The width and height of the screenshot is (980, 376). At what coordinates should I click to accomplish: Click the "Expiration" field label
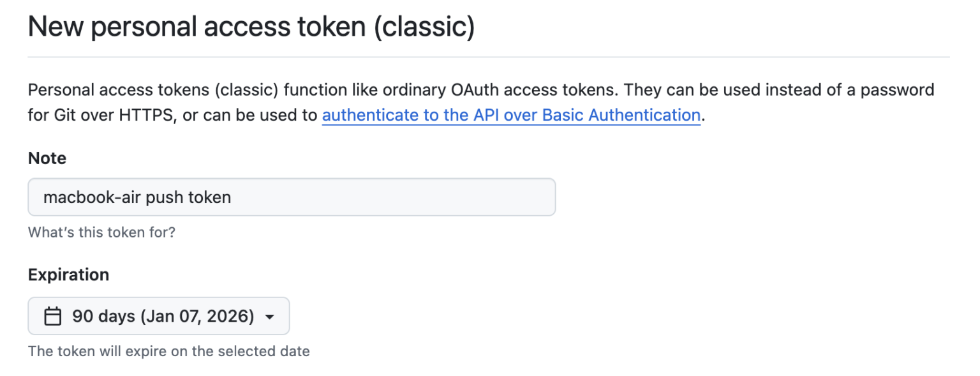(68, 274)
